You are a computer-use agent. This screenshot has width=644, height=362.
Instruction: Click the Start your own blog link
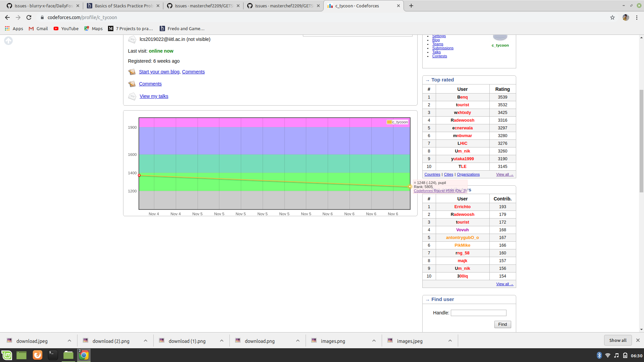coord(159,72)
